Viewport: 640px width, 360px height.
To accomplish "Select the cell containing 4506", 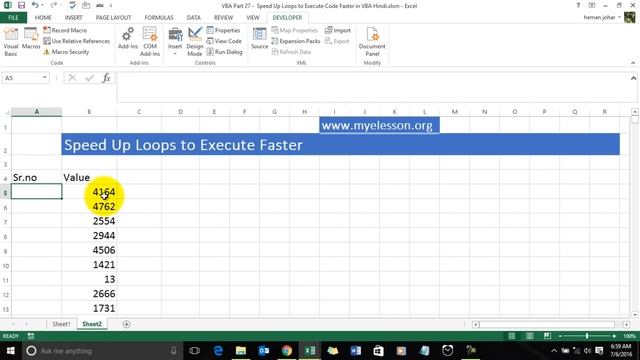I will point(89,250).
